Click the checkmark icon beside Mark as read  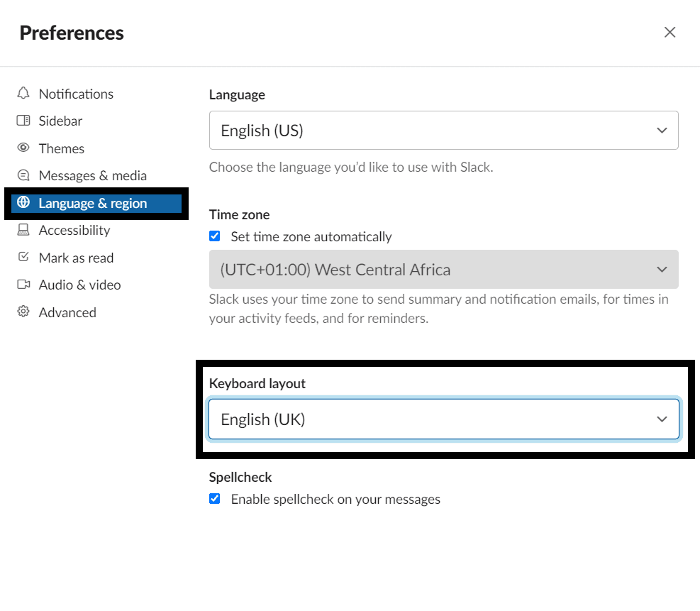(23, 258)
